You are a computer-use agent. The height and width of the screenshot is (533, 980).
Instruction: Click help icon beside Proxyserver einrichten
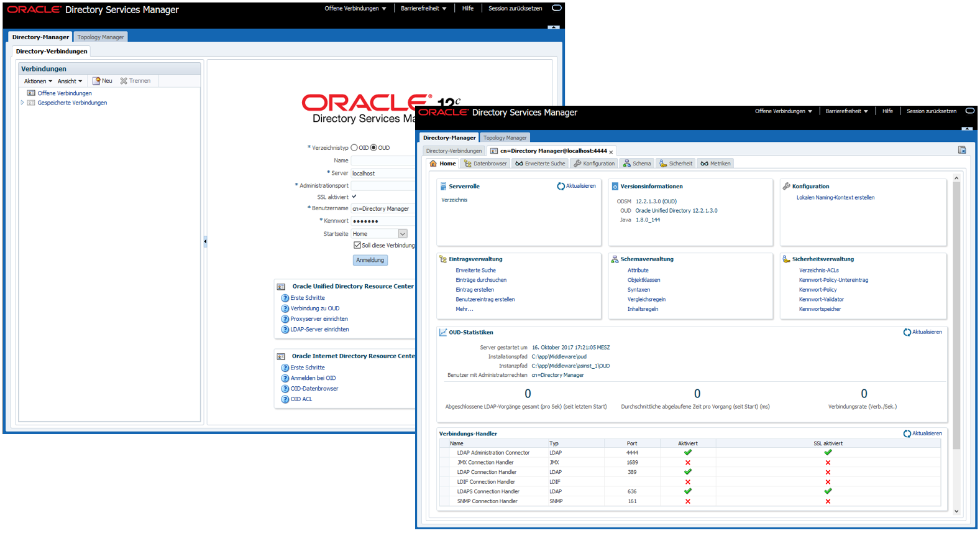point(285,319)
